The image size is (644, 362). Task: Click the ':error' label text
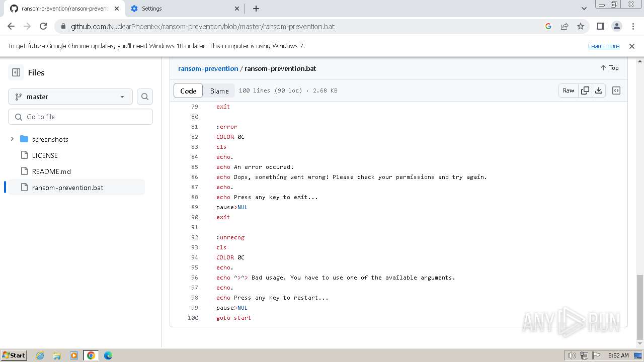pos(227,127)
